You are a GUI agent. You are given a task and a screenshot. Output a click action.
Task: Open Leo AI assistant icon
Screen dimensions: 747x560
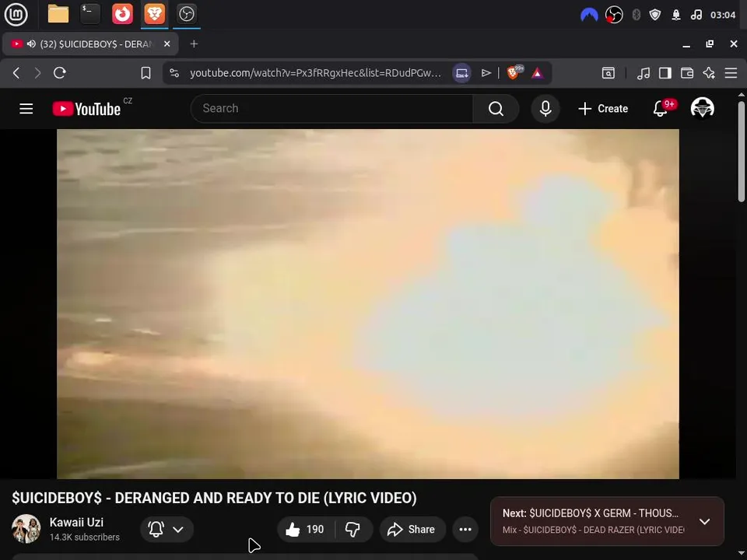pyautogui.click(x=709, y=73)
